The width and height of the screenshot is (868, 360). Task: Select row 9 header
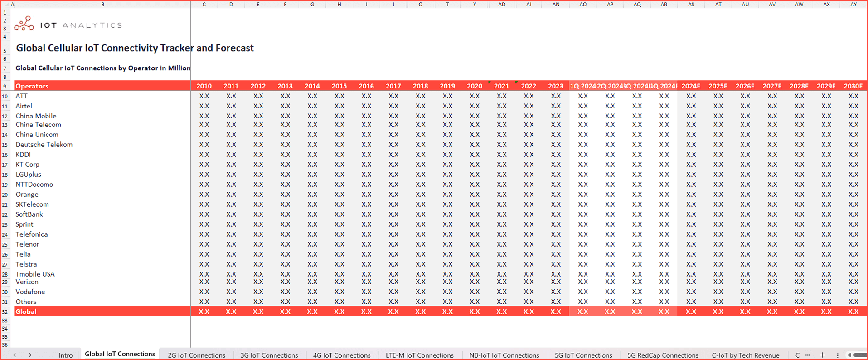pyautogui.click(x=5, y=86)
